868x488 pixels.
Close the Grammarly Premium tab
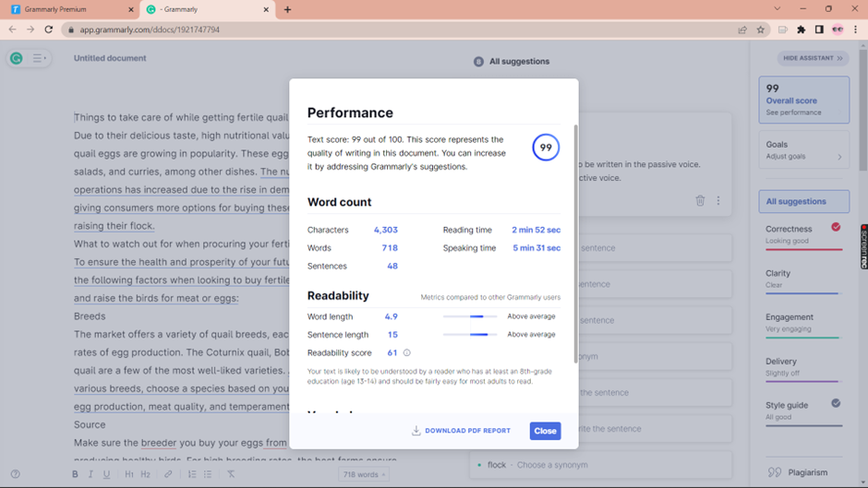coord(130,9)
